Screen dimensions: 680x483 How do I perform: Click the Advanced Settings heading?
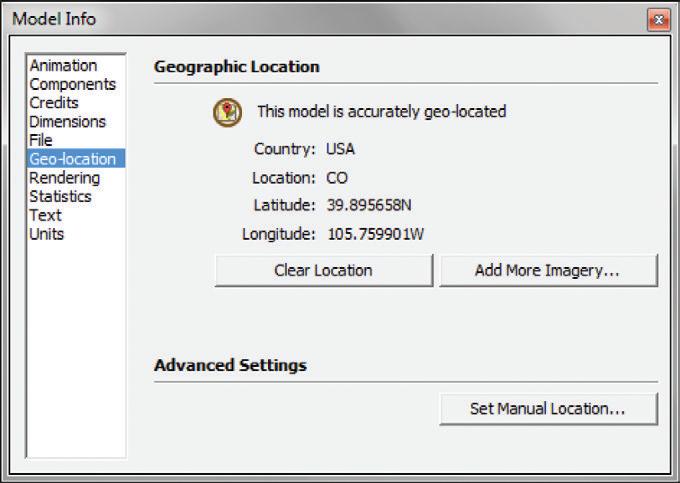[x=230, y=365]
